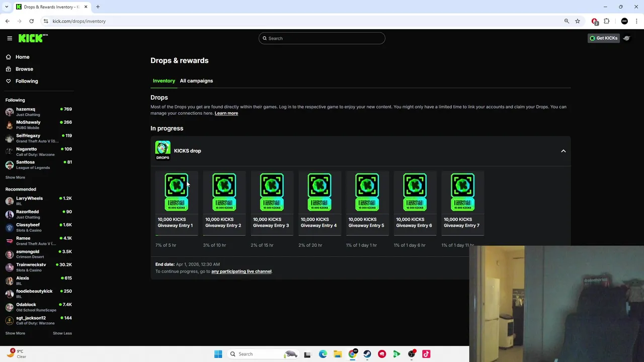Select Giveaway Entry 6 drop image
Image resolution: width=644 pixels, height=362 pixels.
pos(415,192)
